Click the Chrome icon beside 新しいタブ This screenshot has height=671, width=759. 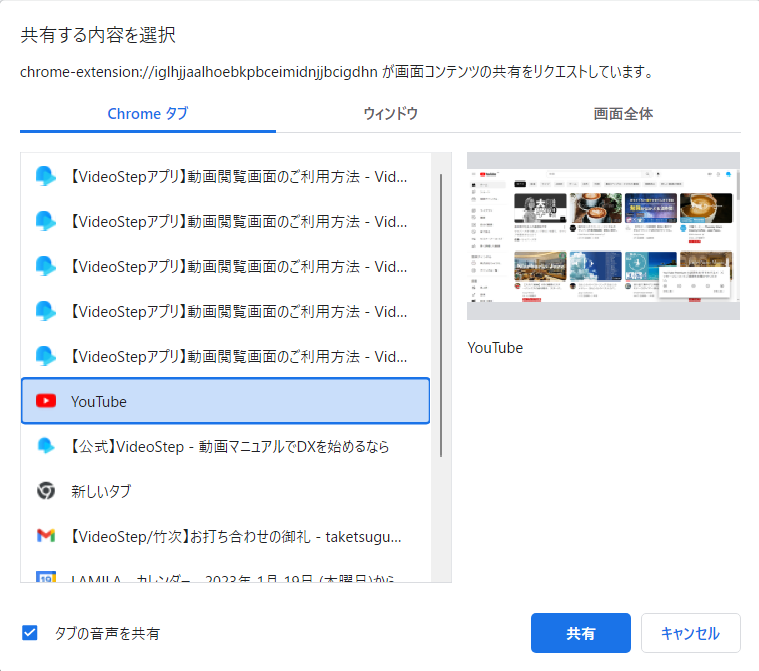[46, 491]
